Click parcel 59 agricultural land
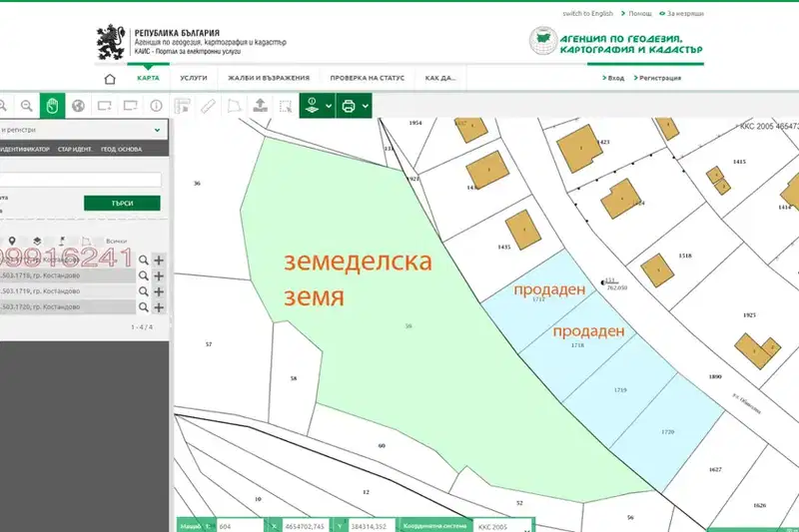799x532 pixels. [408, 326]
